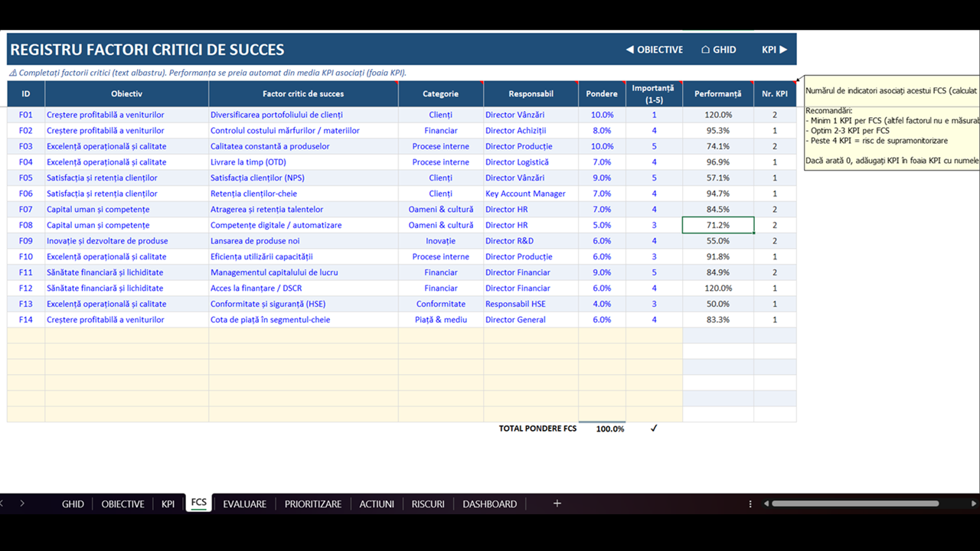The width and height of the screenshot is (980, 551).
Task: Open the DASHBOARD sheet tab
Action: click(490, 504)
